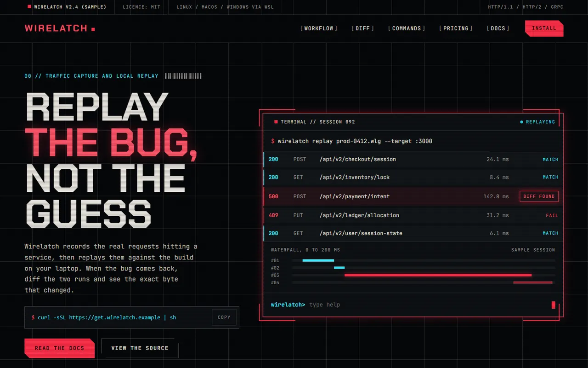Click the Read the Docs button
588x368 pixels.
click(60, 348)
